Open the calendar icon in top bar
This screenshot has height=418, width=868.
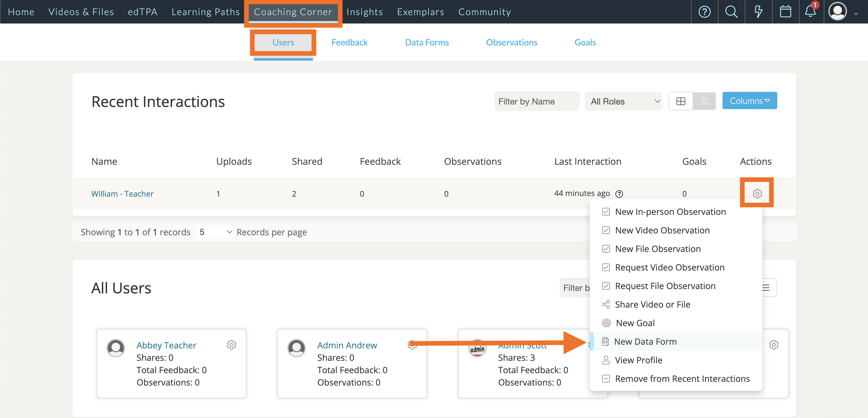click(785, 12)
